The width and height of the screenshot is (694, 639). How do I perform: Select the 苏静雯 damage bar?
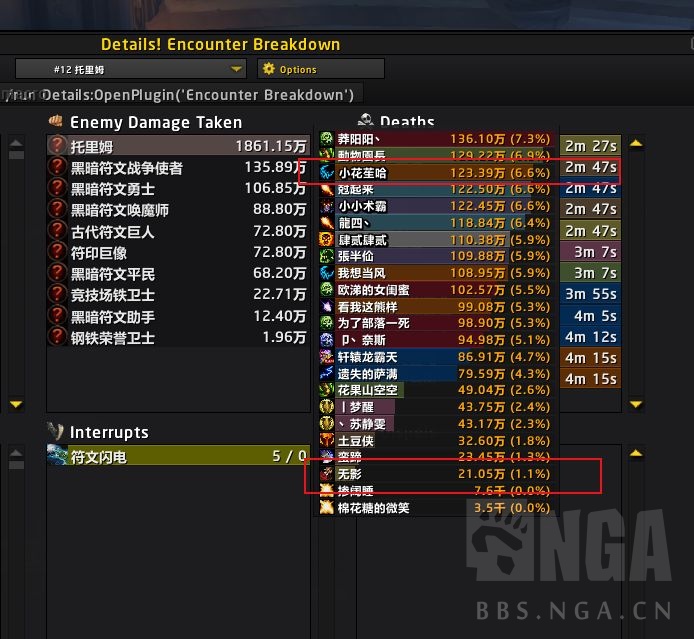point(438,424)
